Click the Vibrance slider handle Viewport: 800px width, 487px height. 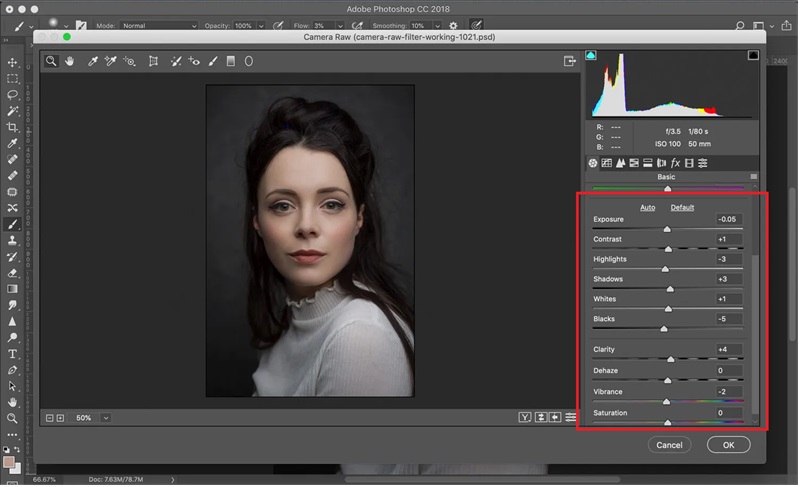pos(666,402)
